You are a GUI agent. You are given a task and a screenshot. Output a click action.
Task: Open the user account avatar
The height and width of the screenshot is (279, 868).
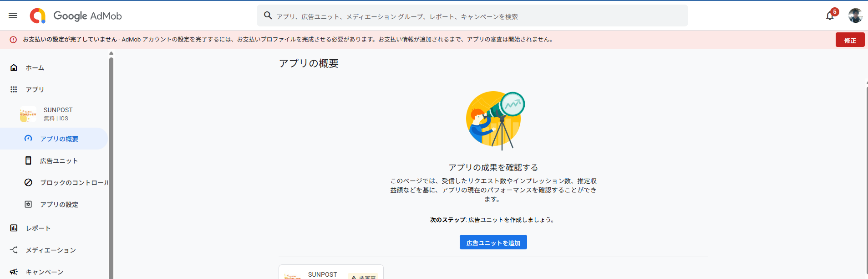click(855, 15)
